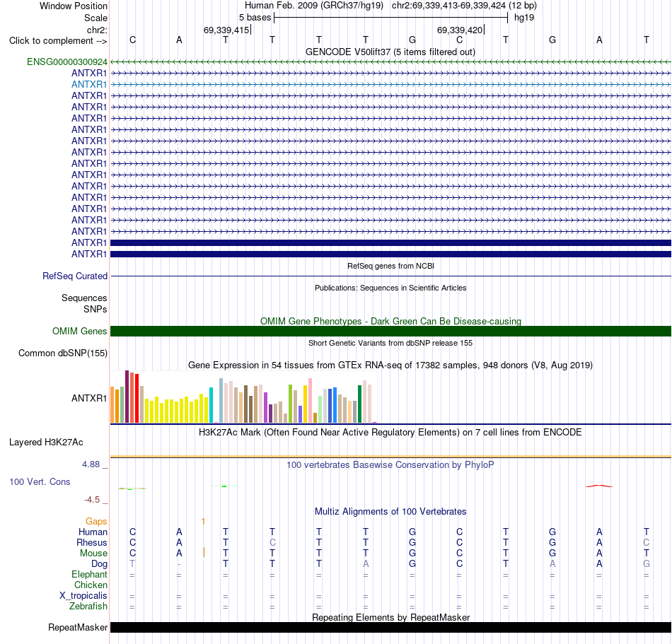Click the light blue ANTXR1 transcript label
This screenshot has height=644, width=672.
pyautogui.click(x=89, y=84)
